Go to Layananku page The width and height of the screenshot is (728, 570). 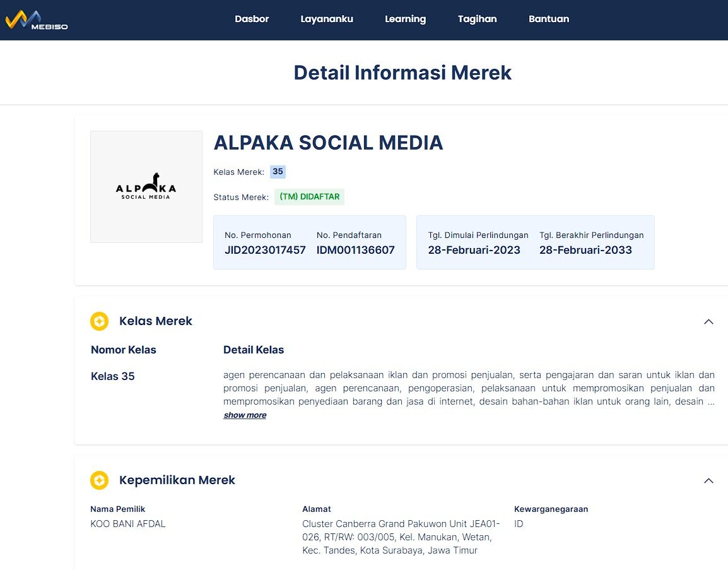[x=327, y=19]
